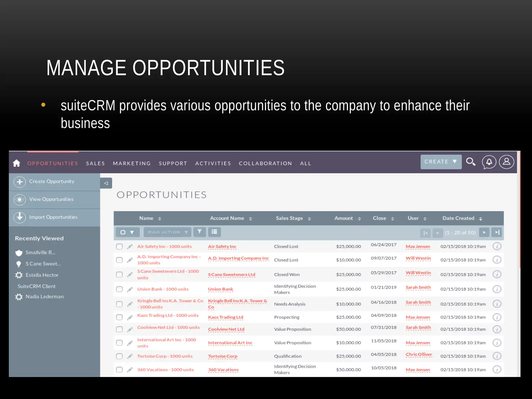
Task: Check the A.D. Importing Company row checkbox
Action: [119, 260]
